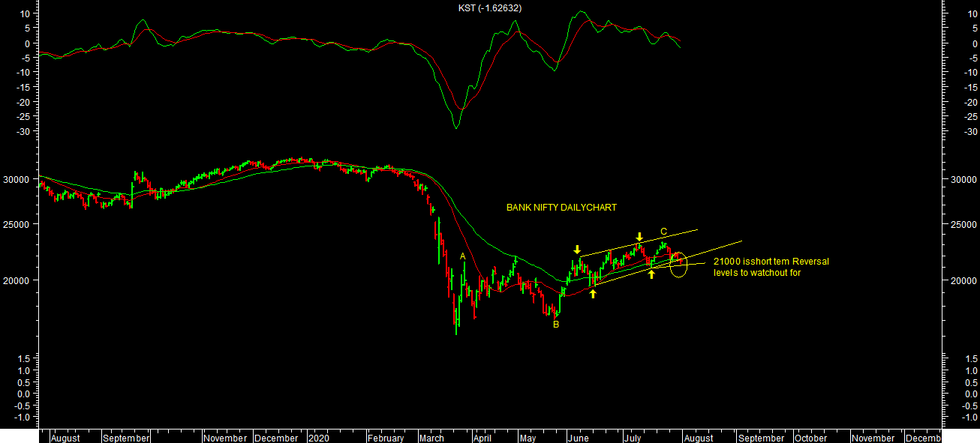Viewport: 980px width, 443px height.
Task: Click the 1.5 value on bottom-right scale
Action: [968, 359]
